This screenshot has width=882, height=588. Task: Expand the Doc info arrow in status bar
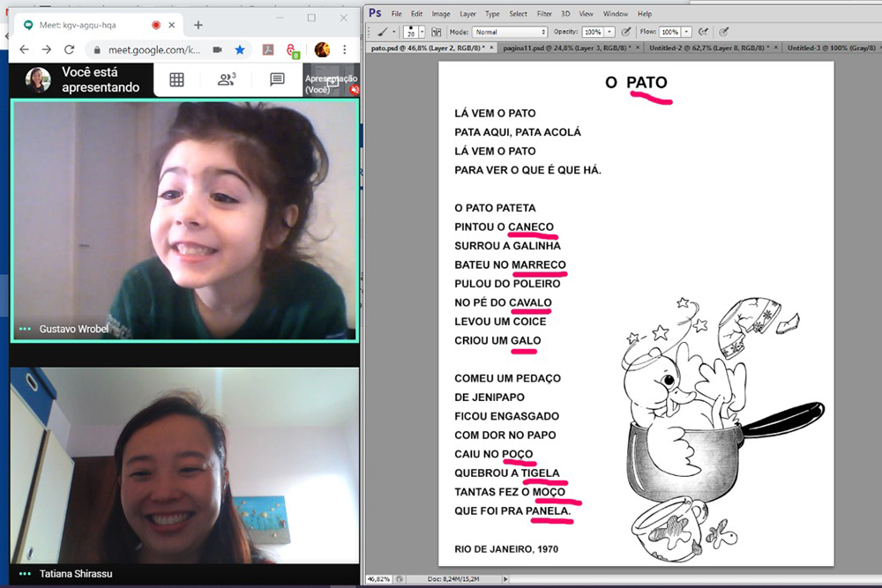click(x=505, y=579)
